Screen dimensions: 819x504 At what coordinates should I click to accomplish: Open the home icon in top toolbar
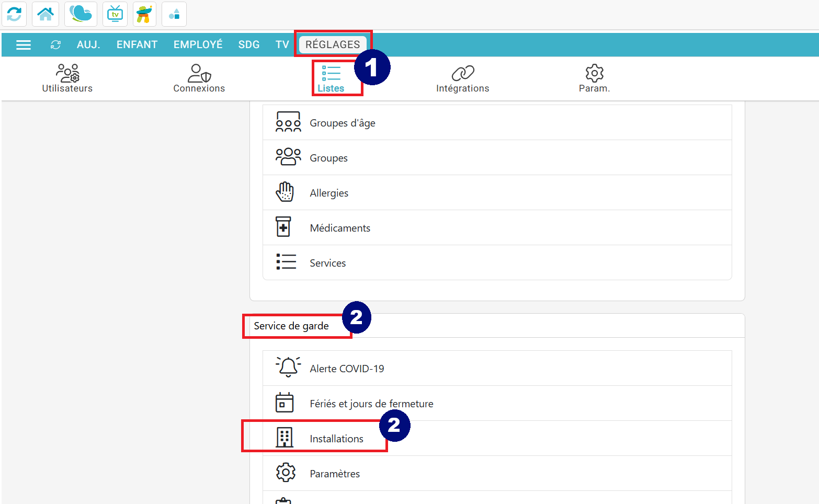(x=45, y=14)
